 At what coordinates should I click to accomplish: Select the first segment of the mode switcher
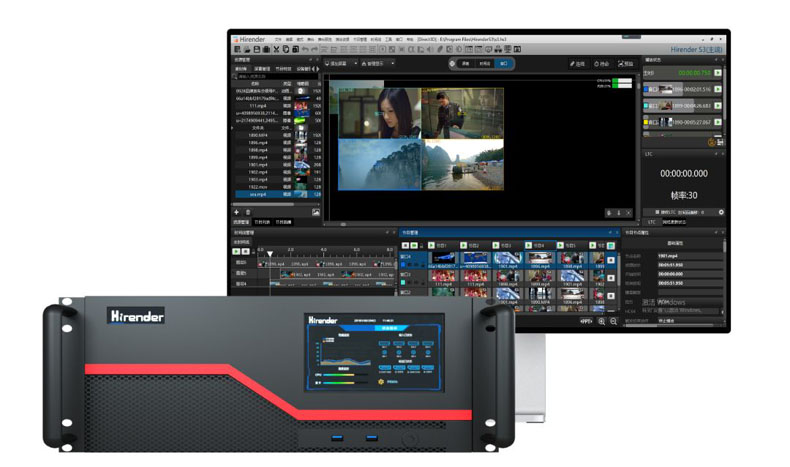coord(466,63)
